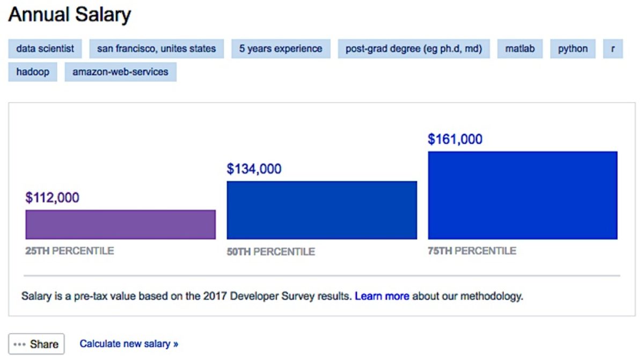Click the purple 25th percentile bar
Viewport: 644px width, 362px height.
click(x=120, y=224)
